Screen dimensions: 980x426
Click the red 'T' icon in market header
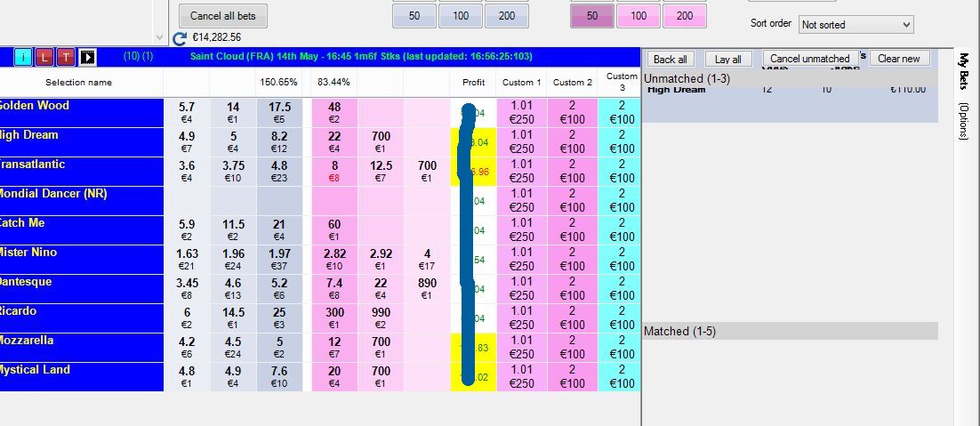[67, 57]
